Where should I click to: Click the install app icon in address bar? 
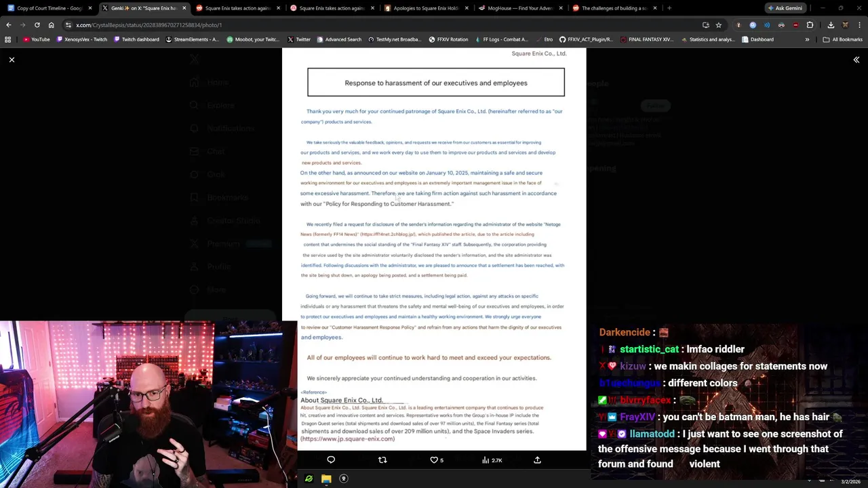(x=706, y=25)
